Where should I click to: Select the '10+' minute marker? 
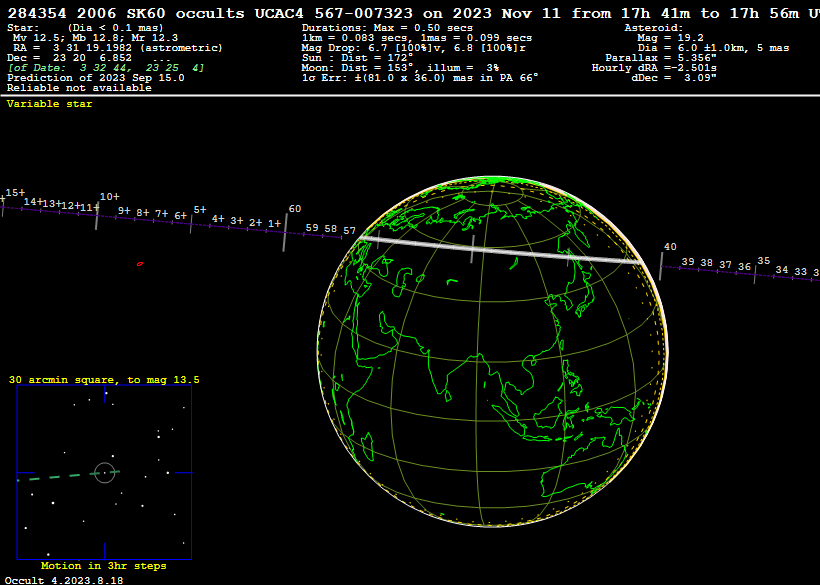(x=109, y=197)
